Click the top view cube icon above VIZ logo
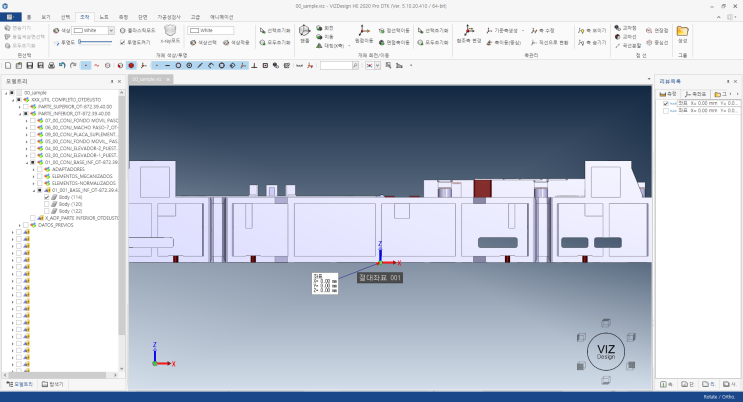The width and height of the screenshot is (743, 402). click(606, 323)
